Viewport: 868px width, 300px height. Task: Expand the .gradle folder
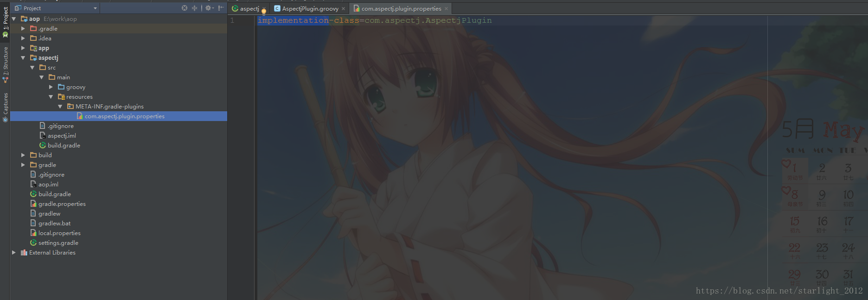23,29
